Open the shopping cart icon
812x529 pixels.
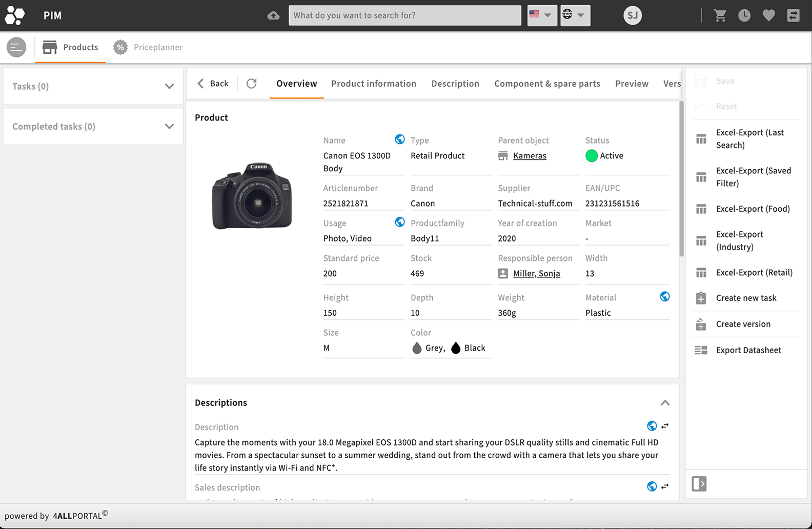pos(720,15)
